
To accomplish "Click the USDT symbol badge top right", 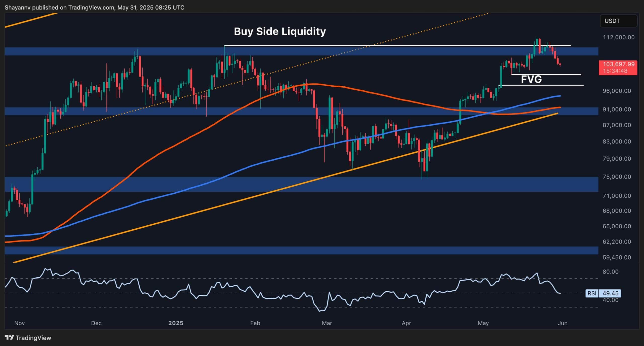I will (618, 21).
